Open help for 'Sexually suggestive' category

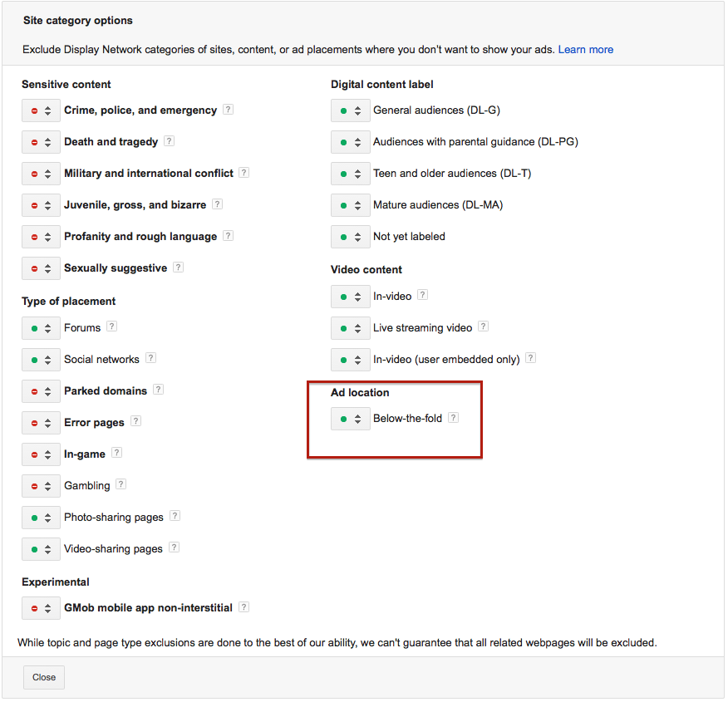coord(177,268)
